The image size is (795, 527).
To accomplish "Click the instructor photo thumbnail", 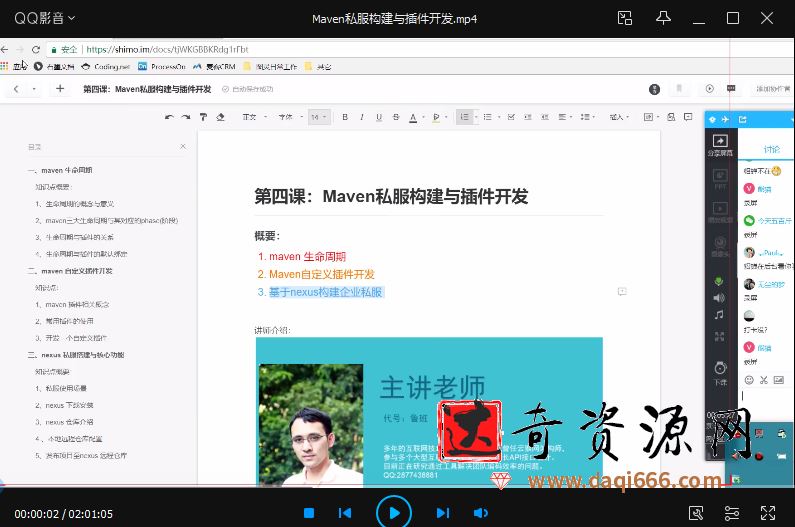I will click(311, 425).
